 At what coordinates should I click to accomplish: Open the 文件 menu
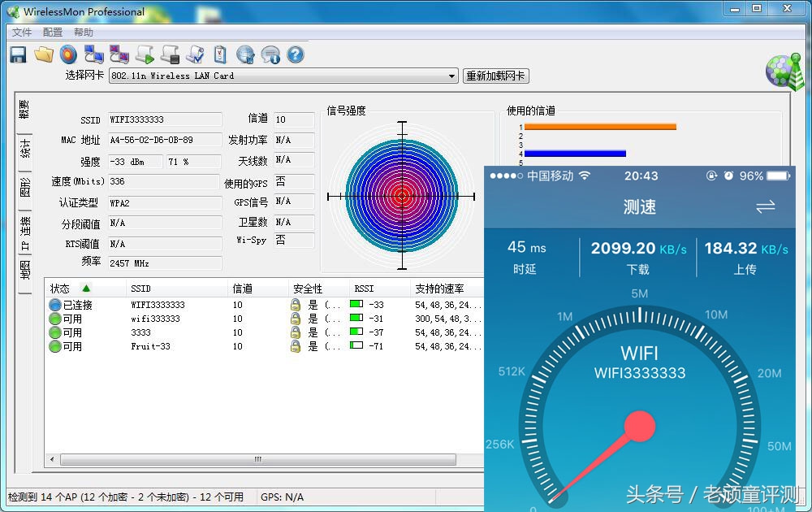coord(22,32)
